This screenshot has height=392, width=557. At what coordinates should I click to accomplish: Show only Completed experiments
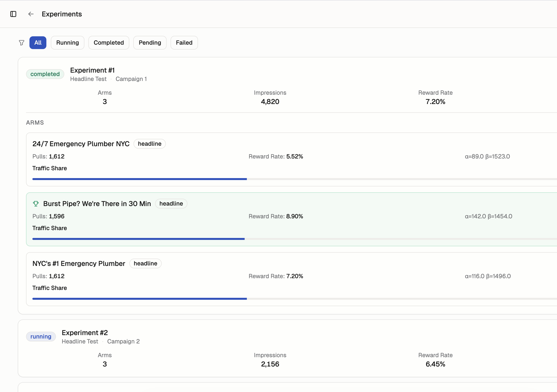[108, 42]
